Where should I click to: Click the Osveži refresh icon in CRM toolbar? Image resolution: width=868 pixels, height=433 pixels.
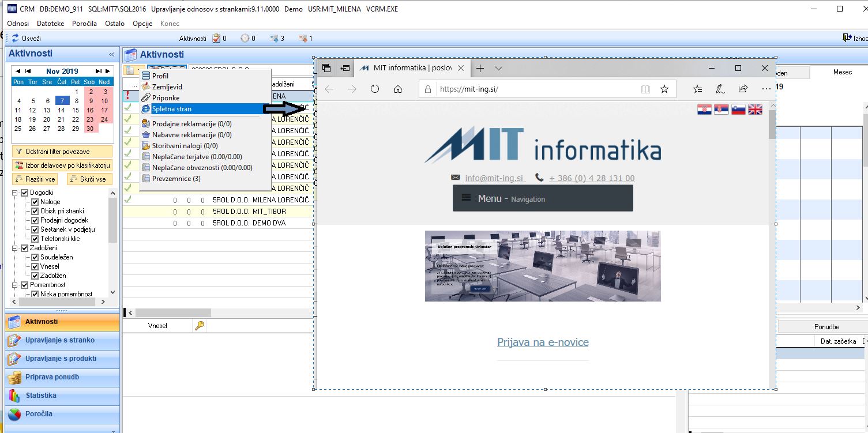[x=15, y=39]
